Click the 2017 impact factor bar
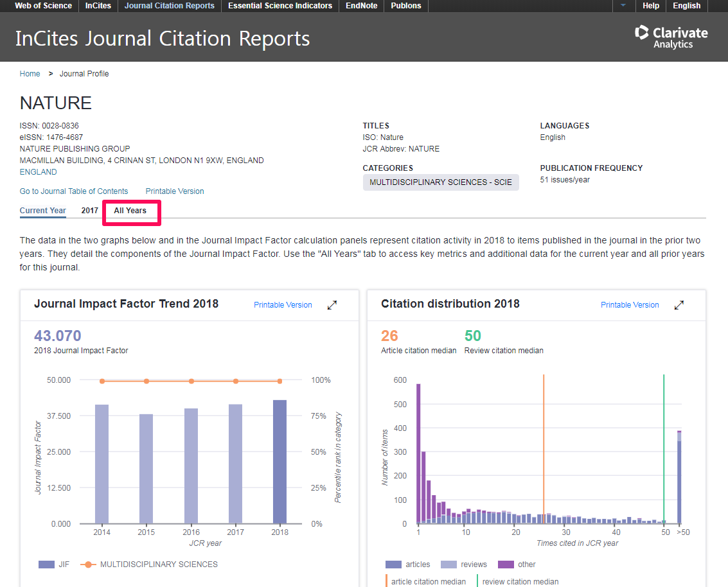The width and height of the screenshot is (728, 587). tap(235, 464)
